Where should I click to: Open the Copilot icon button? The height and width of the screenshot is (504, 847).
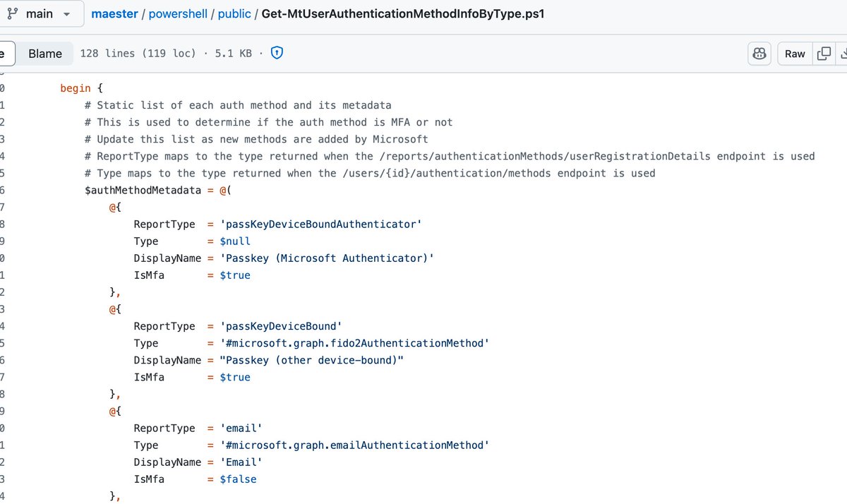pyautogui.click(x=759, y=54)
